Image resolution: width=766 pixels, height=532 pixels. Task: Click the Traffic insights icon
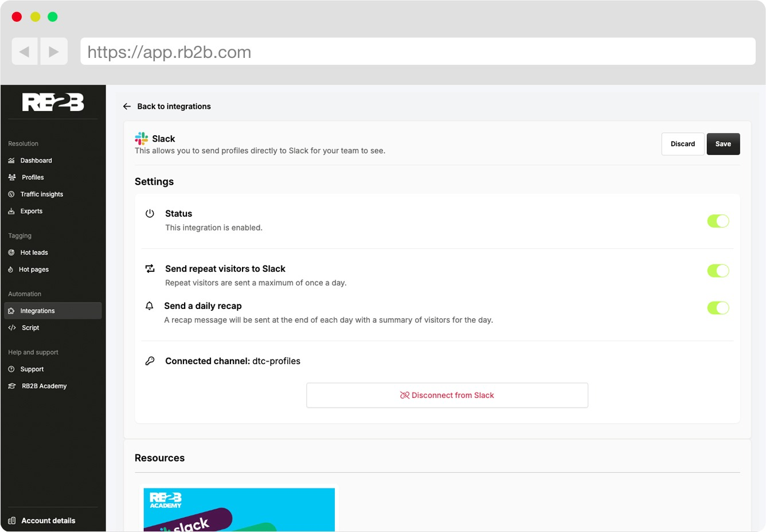11,194
